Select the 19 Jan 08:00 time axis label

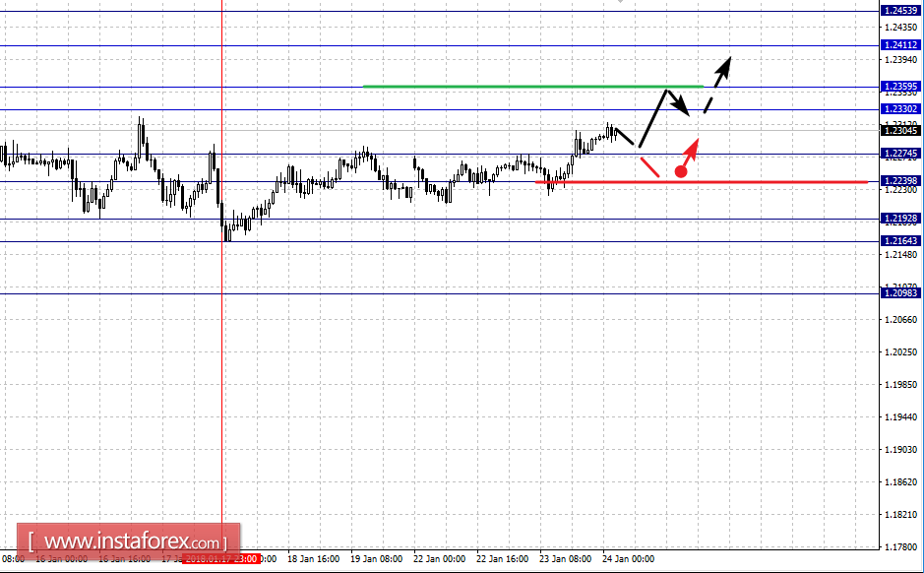click(x=377, y=559)
